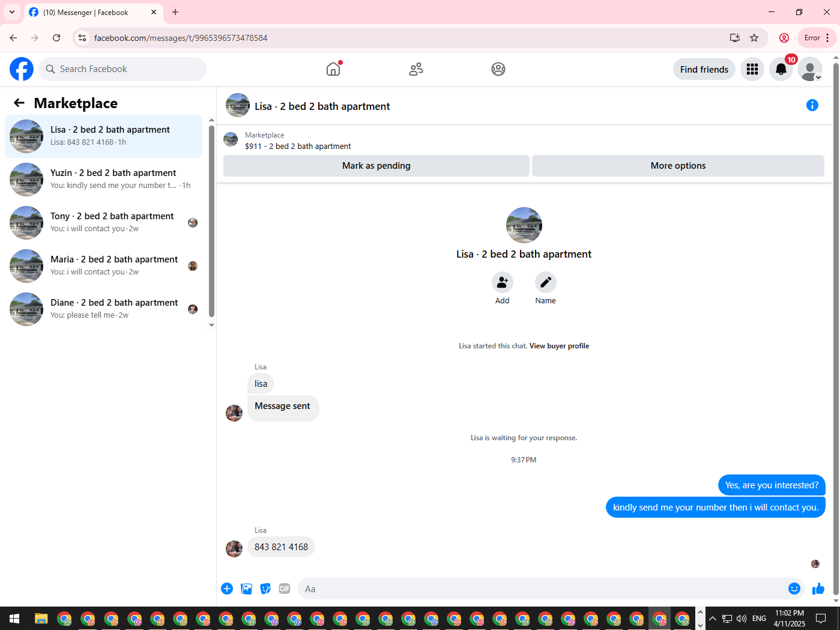This screenshot has height=630, width=840.
Task: Open File Explorer from the taskbar
Action: point(41,619)
